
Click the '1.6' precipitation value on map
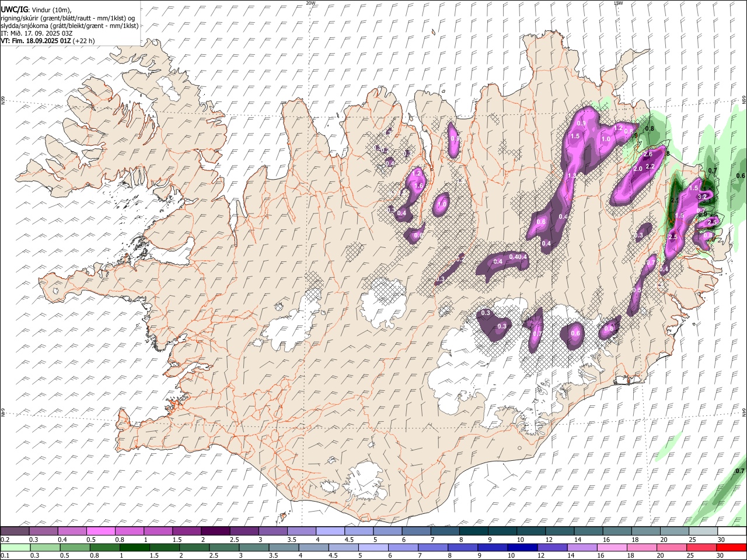click(418, 186)
